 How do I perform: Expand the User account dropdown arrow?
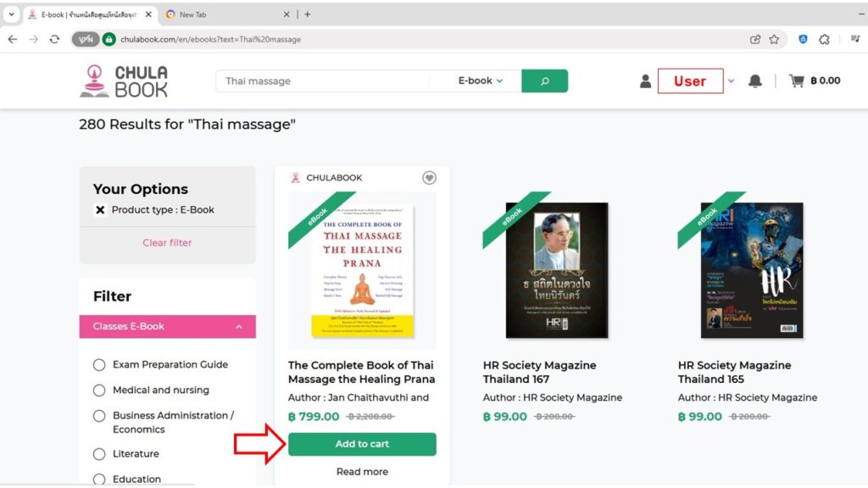coord(732,81)
